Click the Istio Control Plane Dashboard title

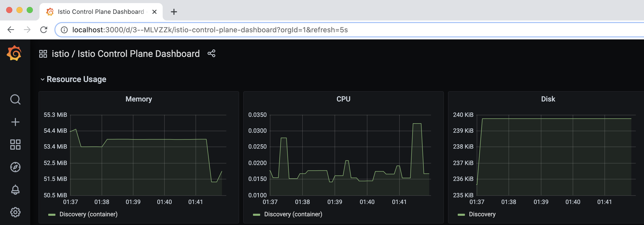coord(139,54)
